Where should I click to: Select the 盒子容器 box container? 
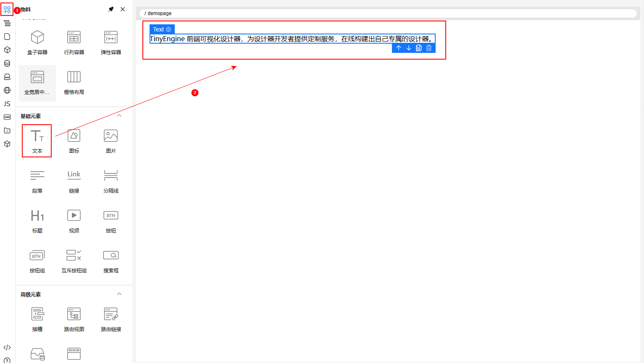(x=37, y=42)
